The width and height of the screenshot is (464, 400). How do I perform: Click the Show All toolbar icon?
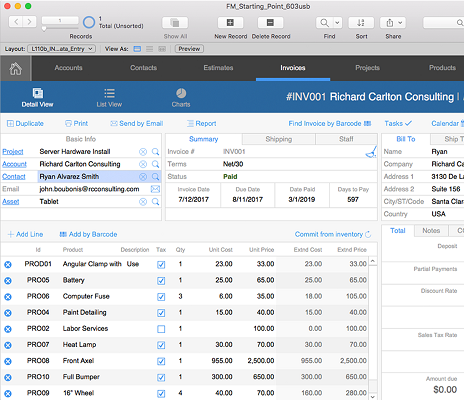pyautogui.click(x=175, y=23)
